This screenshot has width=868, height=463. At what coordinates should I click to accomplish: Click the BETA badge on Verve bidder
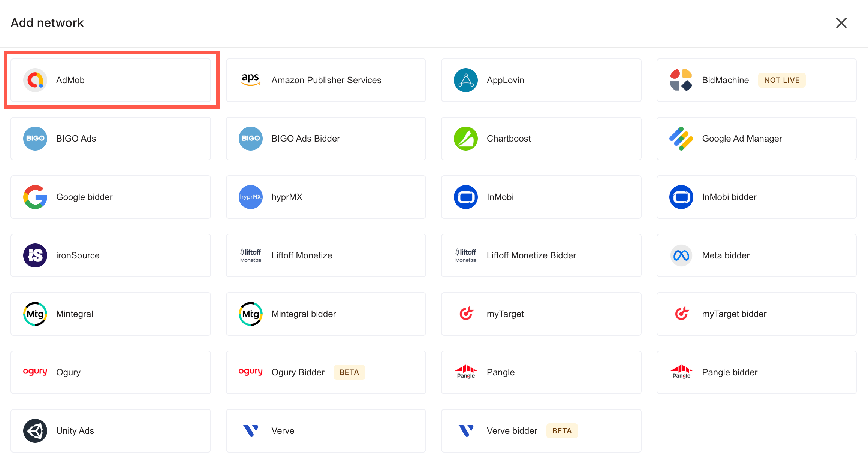[562, 431]
